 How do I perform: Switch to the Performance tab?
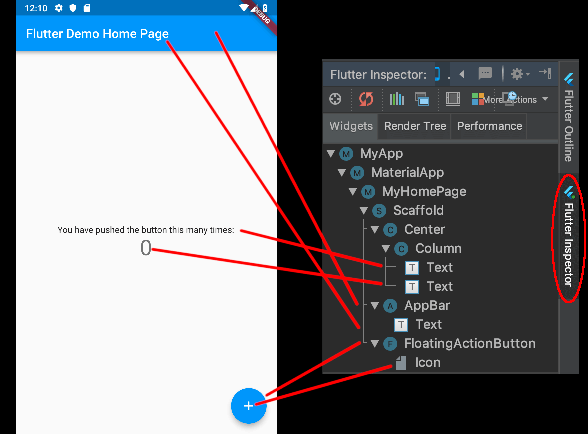(489, 126)
